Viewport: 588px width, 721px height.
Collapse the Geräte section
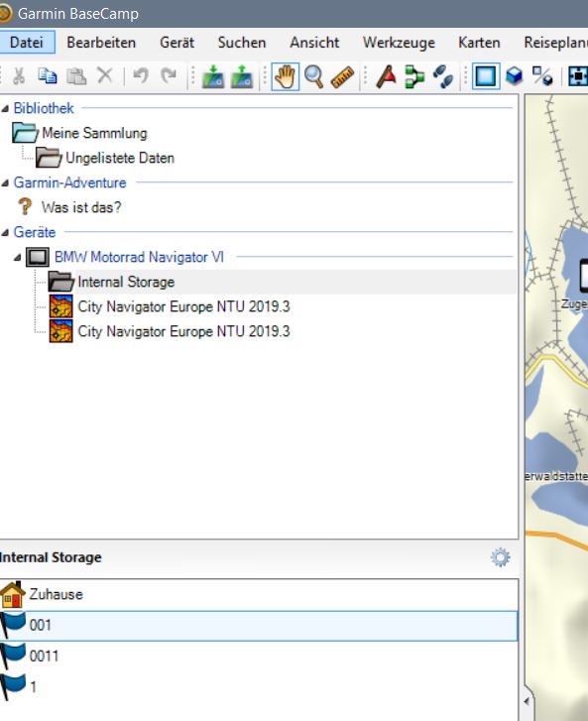click(x=5, y=233)
